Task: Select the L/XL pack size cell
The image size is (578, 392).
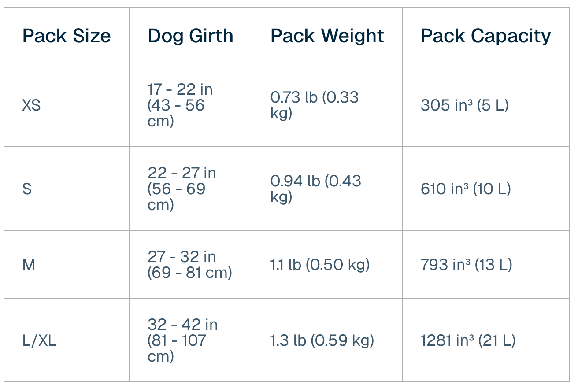Action: pyautogui.click(x=39, y=340)
